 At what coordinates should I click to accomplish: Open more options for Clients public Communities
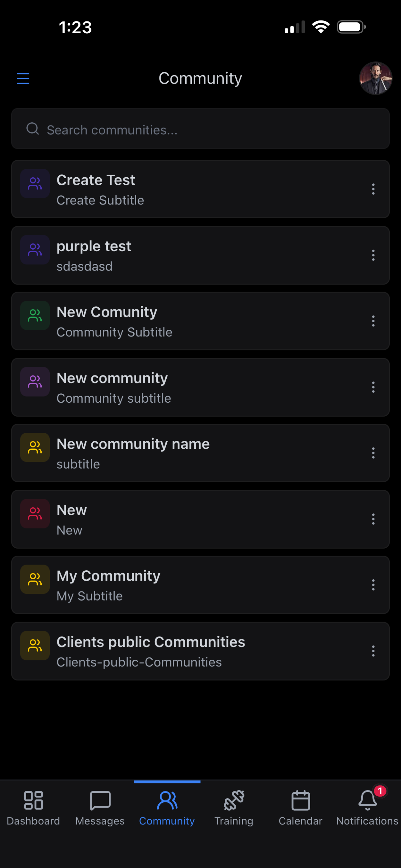coord(373,651)
